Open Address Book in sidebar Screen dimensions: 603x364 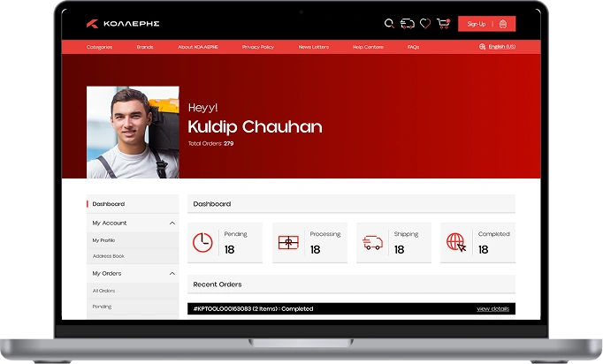tap(107, 256)
